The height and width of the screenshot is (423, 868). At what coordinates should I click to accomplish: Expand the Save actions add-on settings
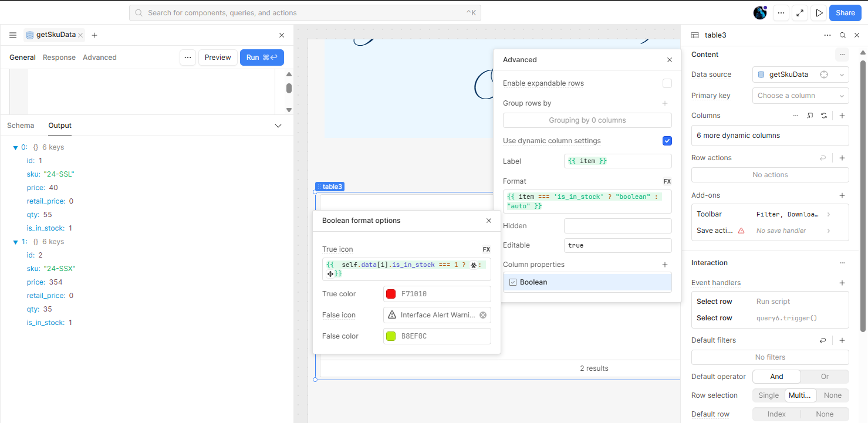(829, 231)
